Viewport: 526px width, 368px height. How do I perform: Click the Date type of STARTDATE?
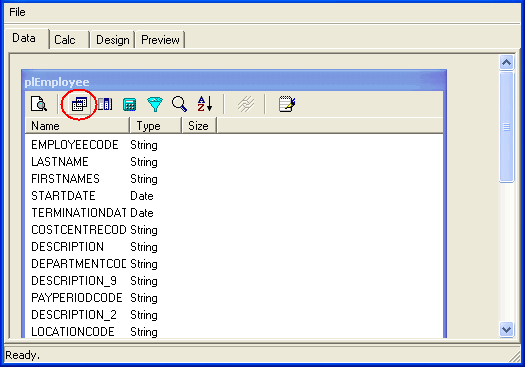pos(142,196)
